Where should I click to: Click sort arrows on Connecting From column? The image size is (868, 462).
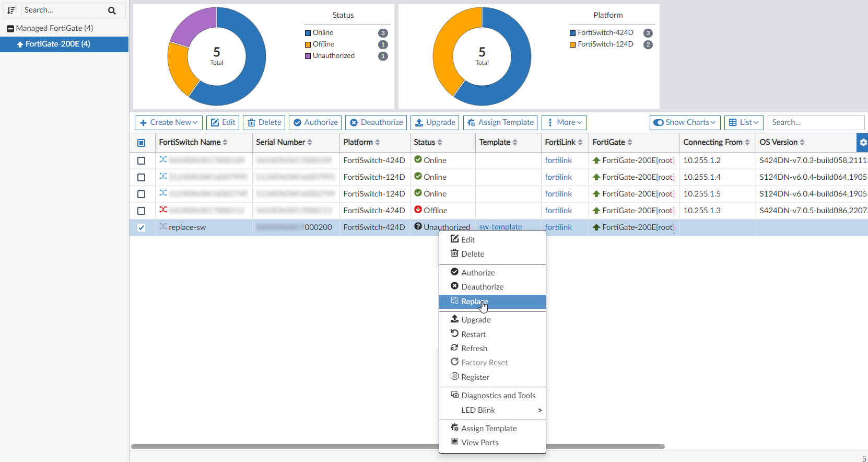click(x=747, y=142)
